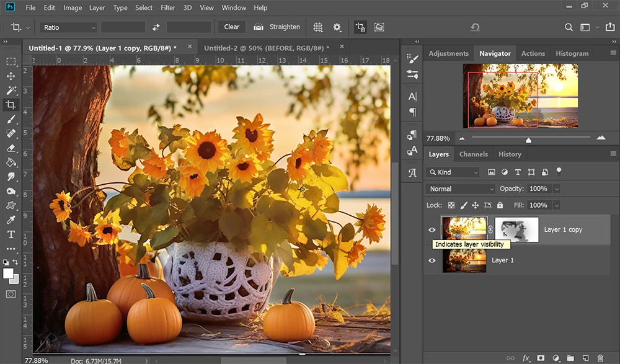This screenshot has width=620, height=364.
Task: Open the Ratio crop preset dropdown
Action: point(68,27)
